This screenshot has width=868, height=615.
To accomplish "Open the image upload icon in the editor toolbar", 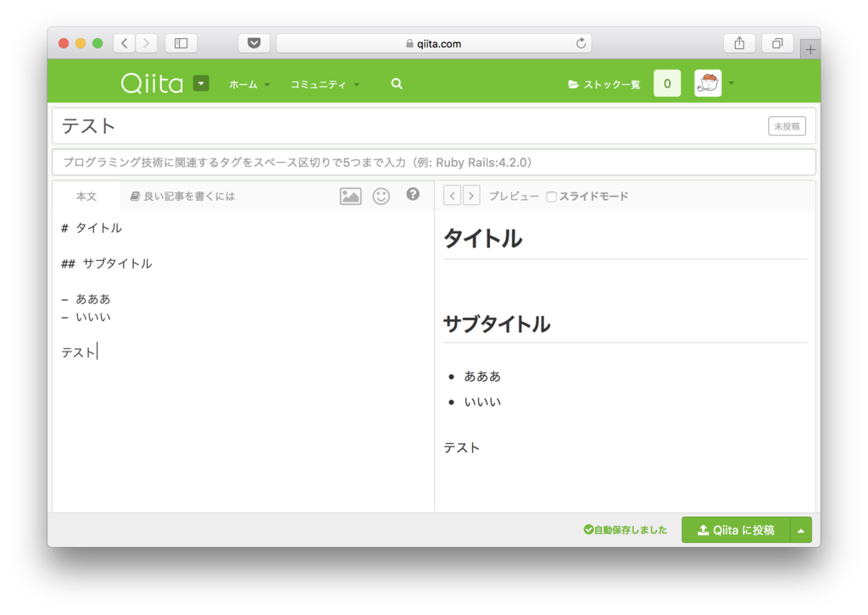I will coord(350,196).
